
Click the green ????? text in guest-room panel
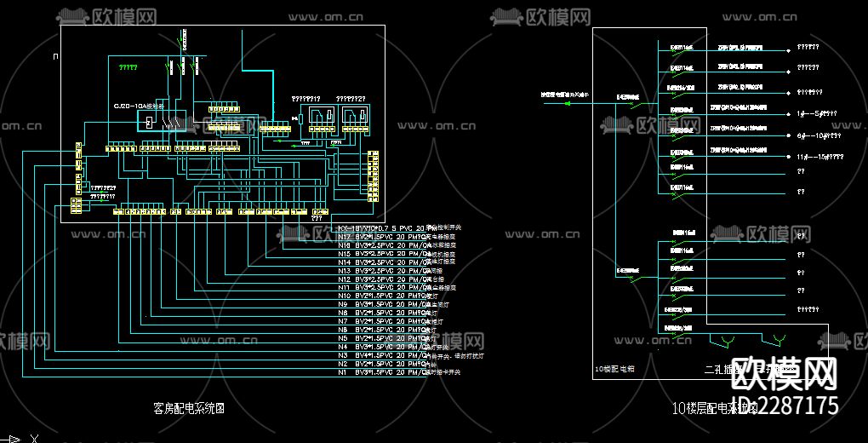[x=128, y=67]
